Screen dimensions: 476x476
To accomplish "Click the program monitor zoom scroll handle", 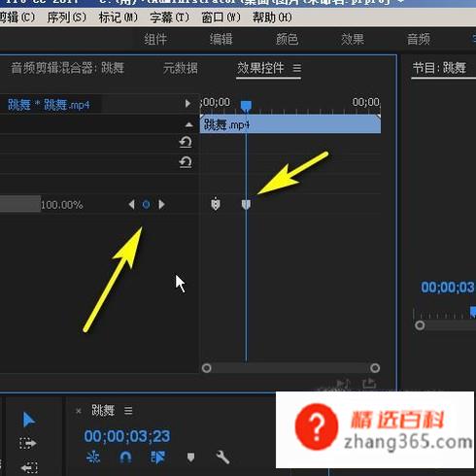I will click(x=420, y=325).
